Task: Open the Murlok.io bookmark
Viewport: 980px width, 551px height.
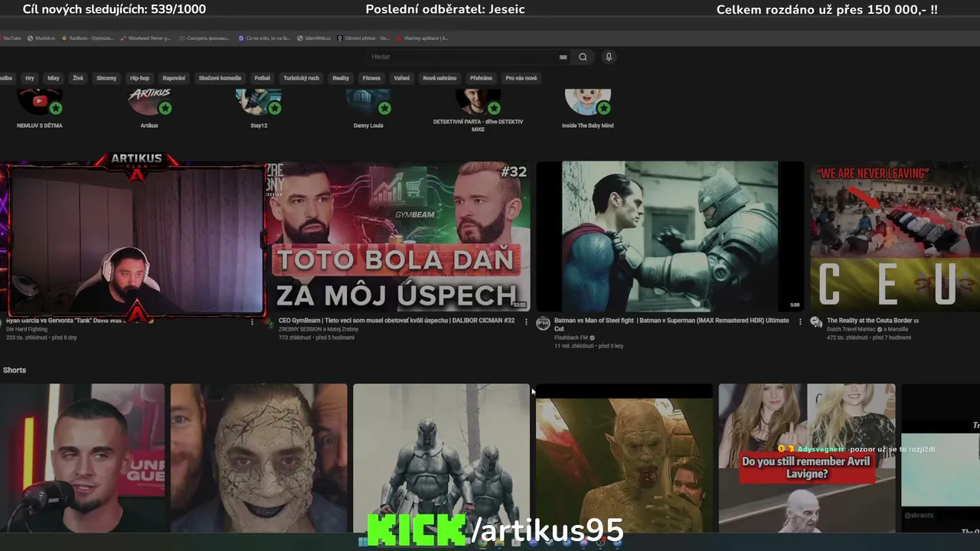Action: pyautogui.click(x=41, y=37)
